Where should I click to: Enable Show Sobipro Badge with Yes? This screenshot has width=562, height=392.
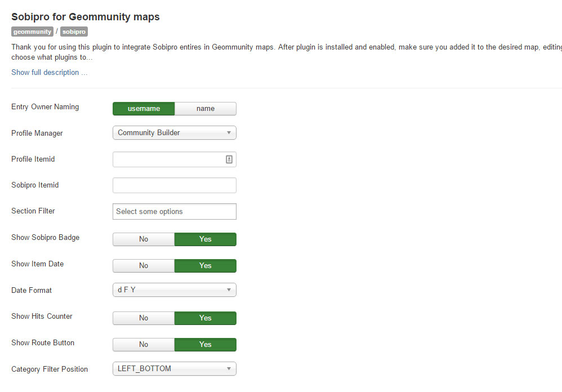(206, 239)
